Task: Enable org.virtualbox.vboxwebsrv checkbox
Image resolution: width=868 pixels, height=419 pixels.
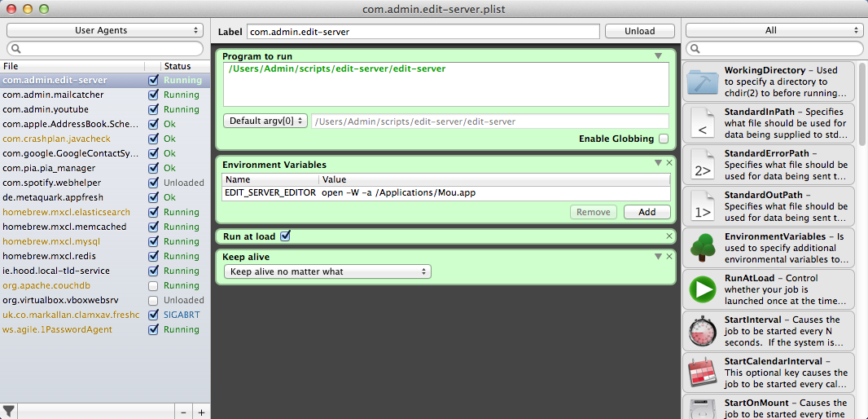Action: tap(153, 301)
